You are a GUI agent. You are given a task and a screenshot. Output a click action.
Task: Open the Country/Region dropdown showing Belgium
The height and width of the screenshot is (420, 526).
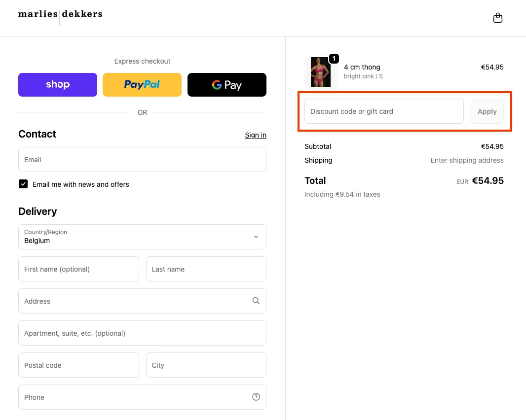tap(142, 237)
